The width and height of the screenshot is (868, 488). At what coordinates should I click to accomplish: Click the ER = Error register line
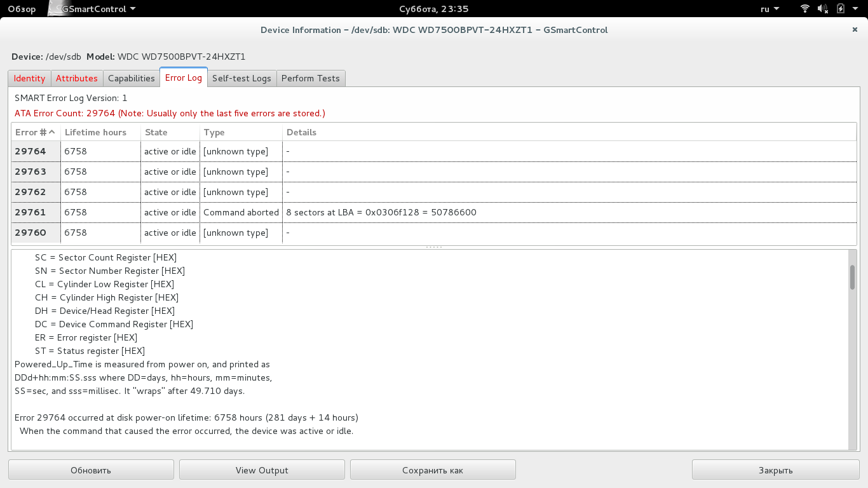pyautogui.click(x=86, y=337)
